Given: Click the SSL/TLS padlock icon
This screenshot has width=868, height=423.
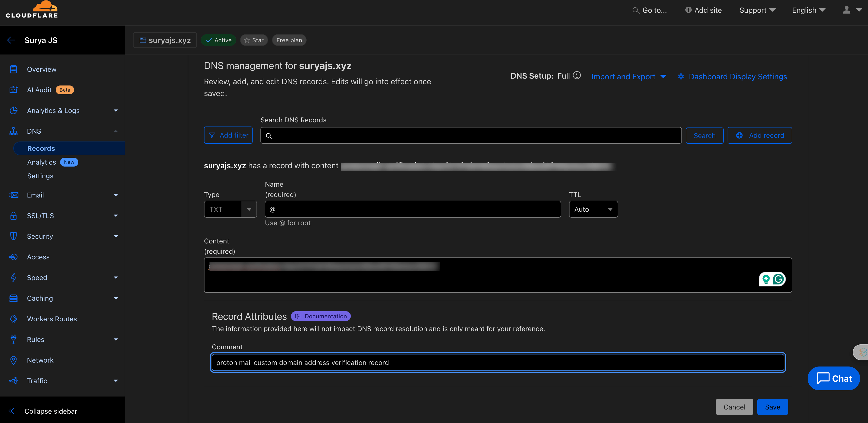Looking at the screenshot, I should [14, 215].
